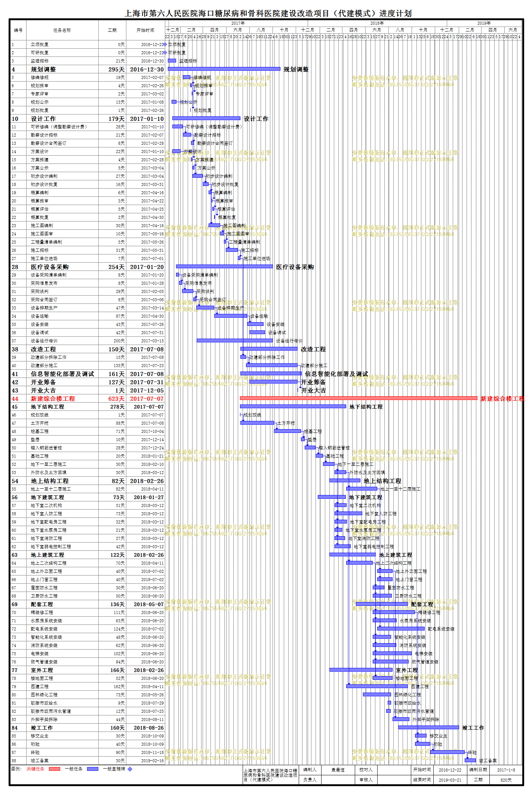Click the name 袁晨恒 in footer

pos(338,770)
